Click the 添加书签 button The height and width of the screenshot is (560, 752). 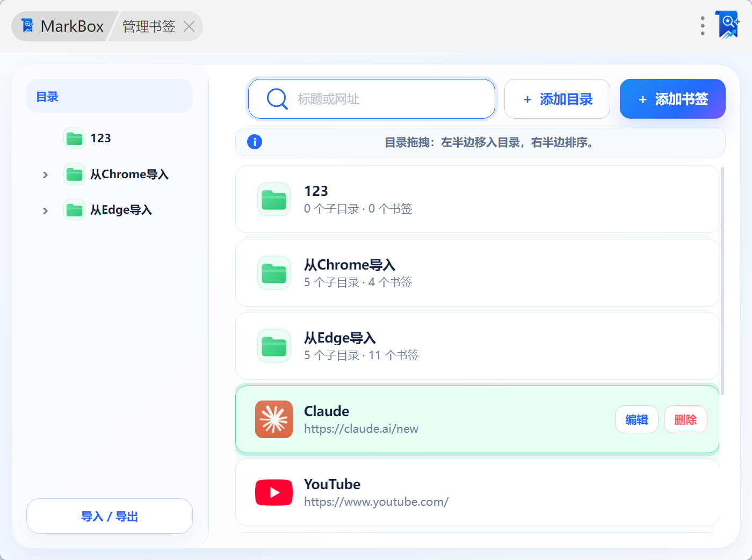point(673,99)
